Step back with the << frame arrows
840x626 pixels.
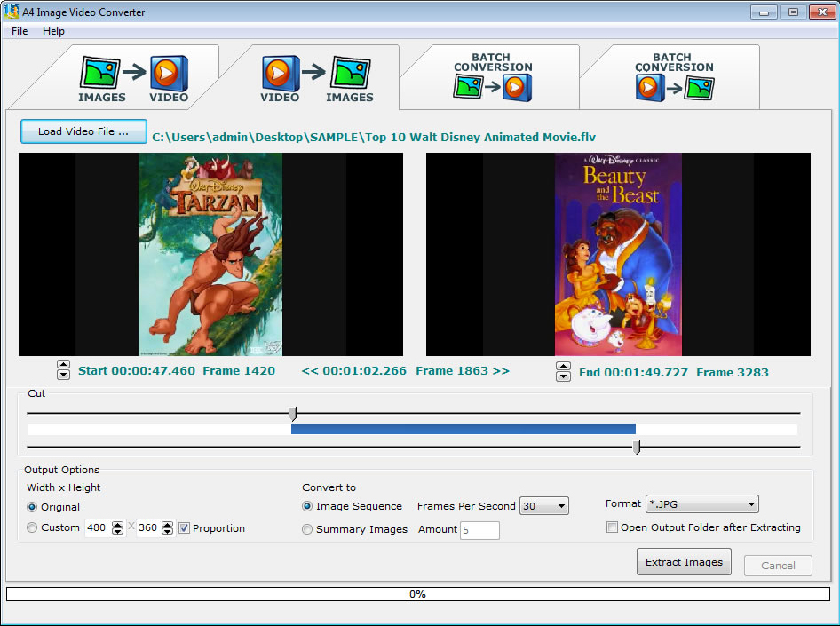tap(309, 371)
